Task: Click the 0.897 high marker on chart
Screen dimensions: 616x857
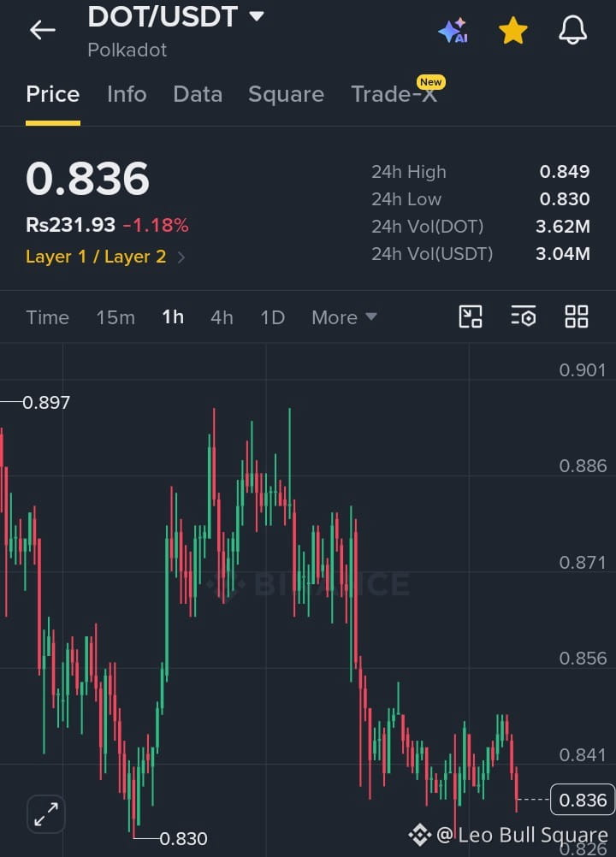Action: (x=46, y=402)
